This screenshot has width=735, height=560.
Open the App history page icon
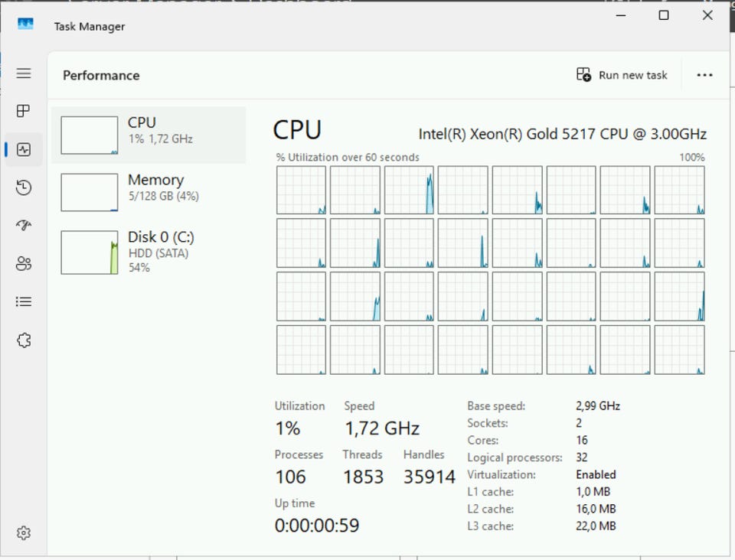pyautogui.click(x=24, y=187)
